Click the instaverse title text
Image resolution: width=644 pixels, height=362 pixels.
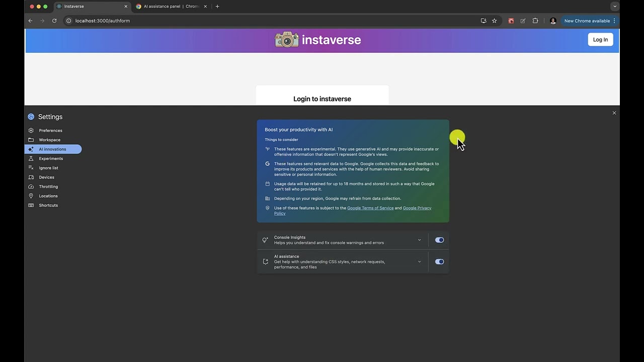pos(332,40)
